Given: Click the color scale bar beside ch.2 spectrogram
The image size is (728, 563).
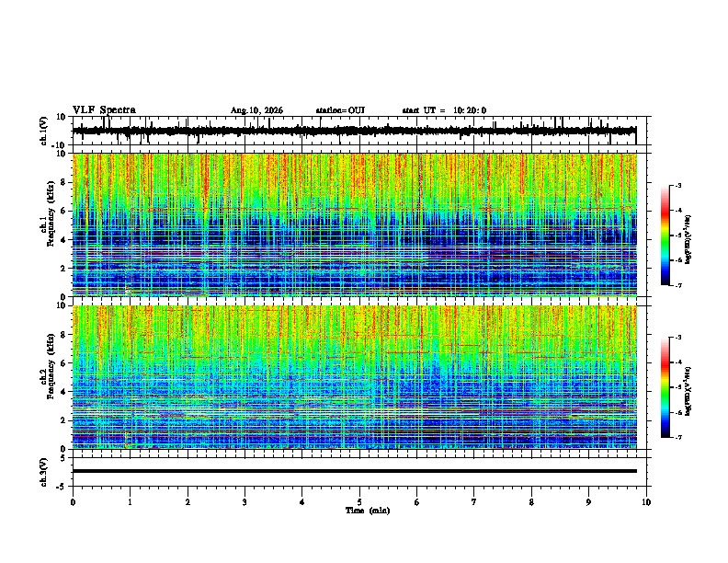Looking at the screenshot, I should pos(665,387).
